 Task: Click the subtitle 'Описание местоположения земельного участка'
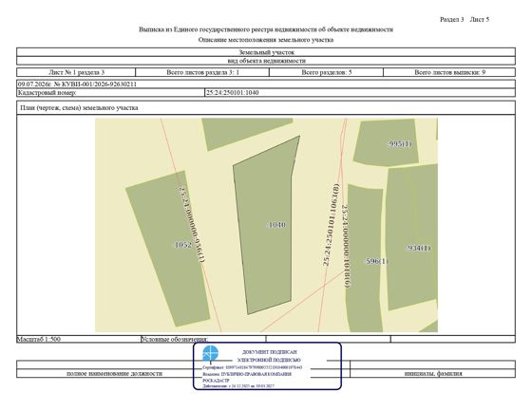pos(266,40)
